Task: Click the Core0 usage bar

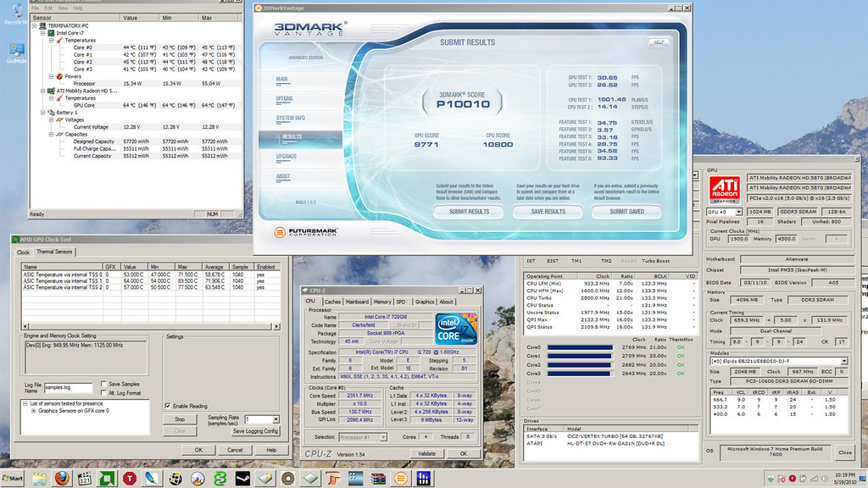Action: click(x=580, y=347)
